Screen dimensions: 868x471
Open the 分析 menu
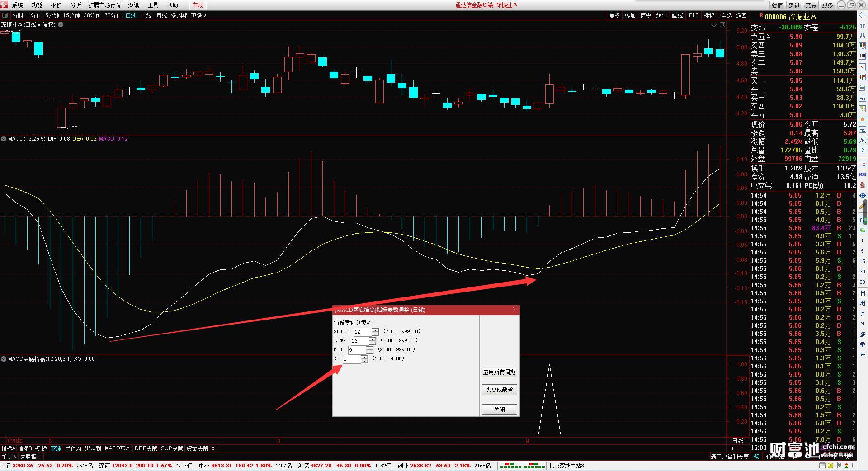click(76, 5)
